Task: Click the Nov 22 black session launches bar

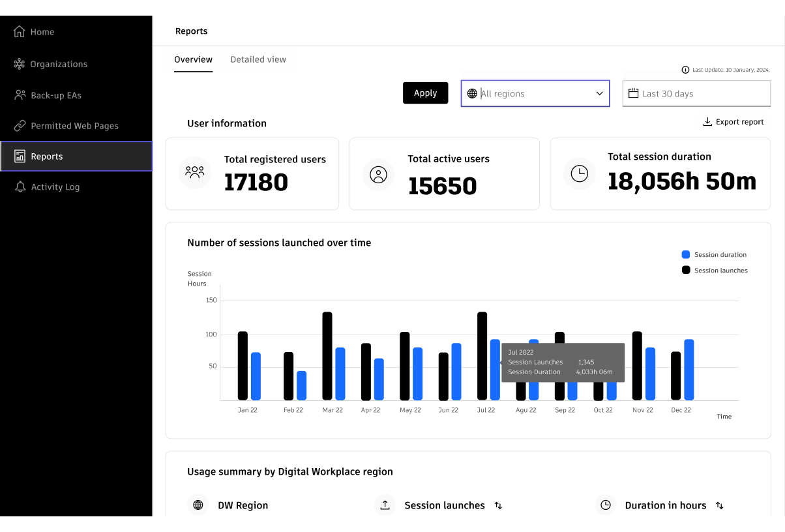Action: pyautogui.click(x=637, y=366)
